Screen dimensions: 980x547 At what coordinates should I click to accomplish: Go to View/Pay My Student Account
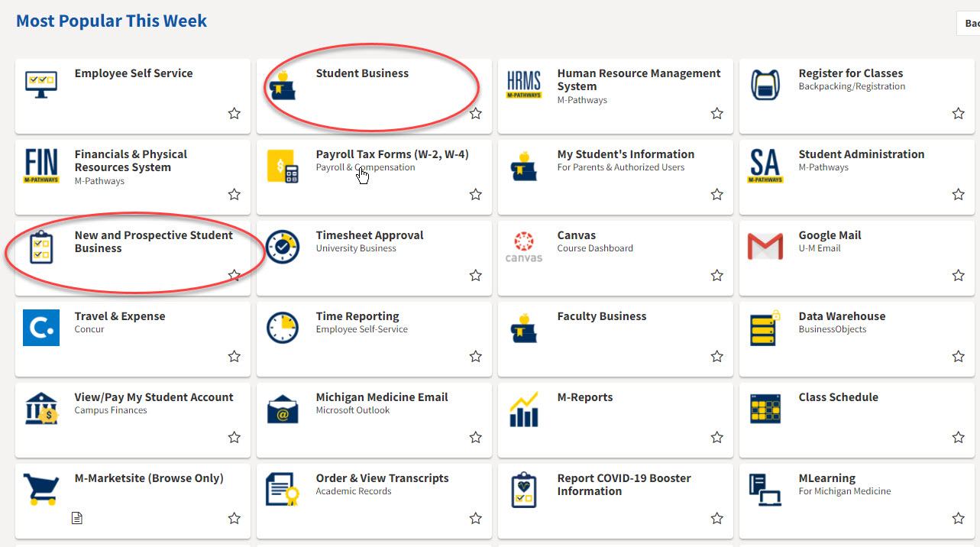[154, 397]
